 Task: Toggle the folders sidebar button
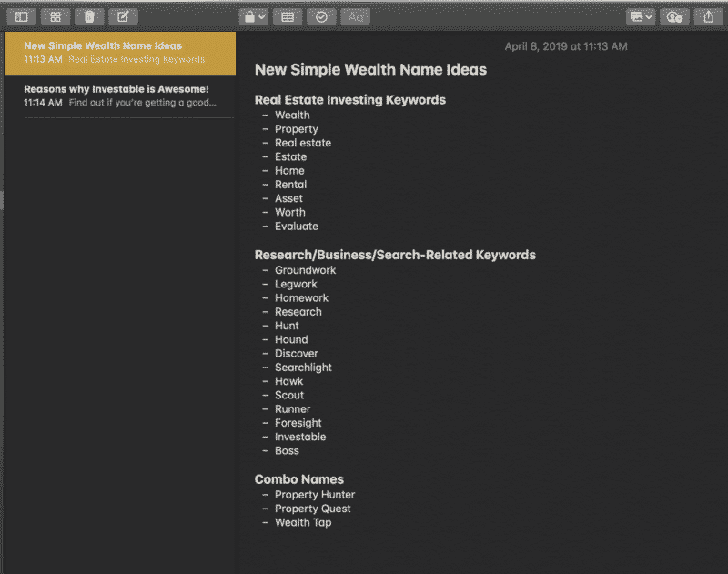[22, 17]
